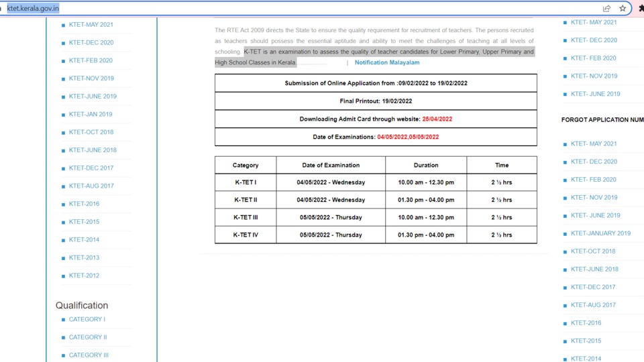Open KTET-DEC 2017 in right sidebar
Screen dimensions: 644x362
point(593,287)
